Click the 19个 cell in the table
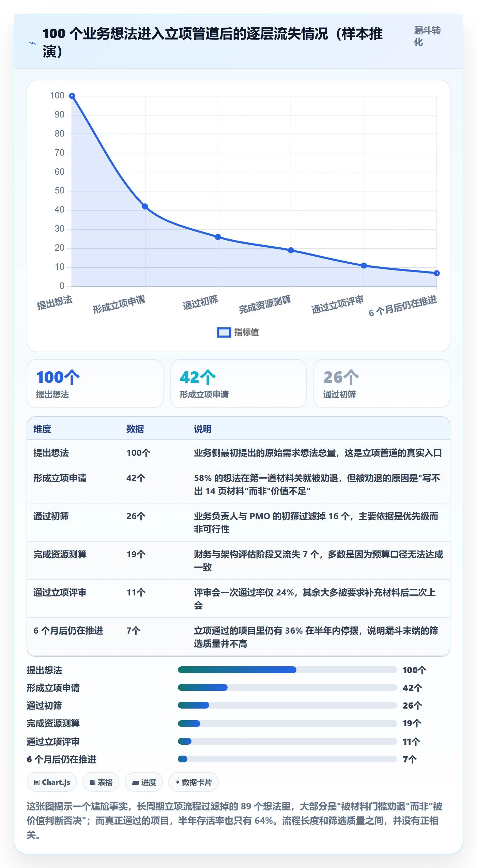Viewport: 477px width, 868px height. pyautogui.click(x=136, y=554)
